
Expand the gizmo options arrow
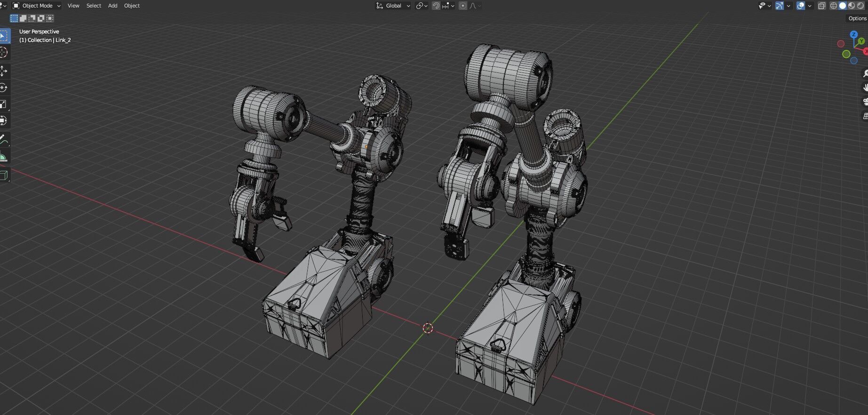coord(788,6)
